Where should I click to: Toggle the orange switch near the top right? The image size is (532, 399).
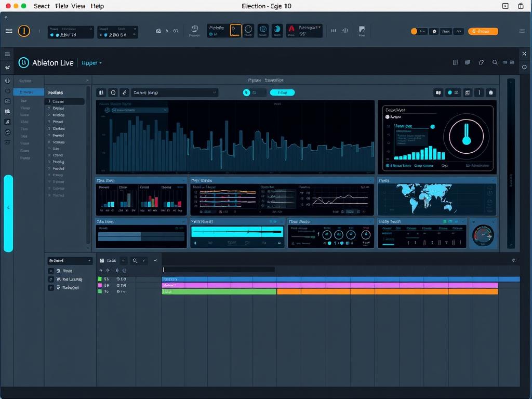coord(414,31)
